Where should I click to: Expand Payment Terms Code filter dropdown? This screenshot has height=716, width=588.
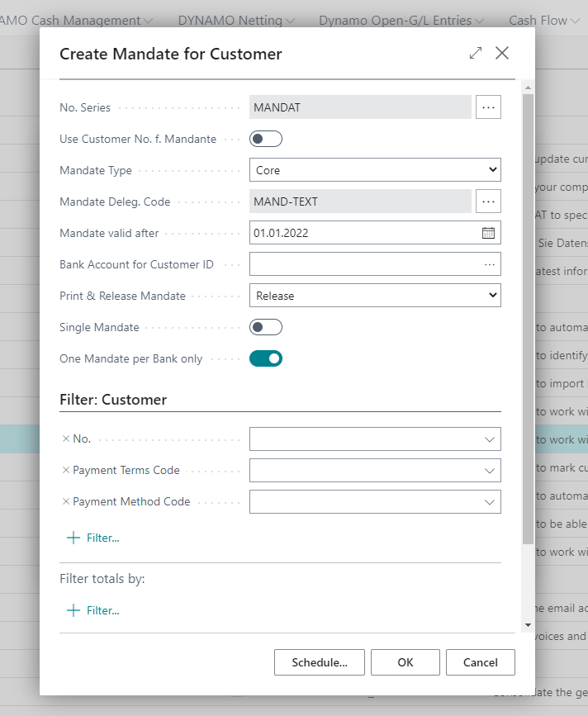[490, 471]
